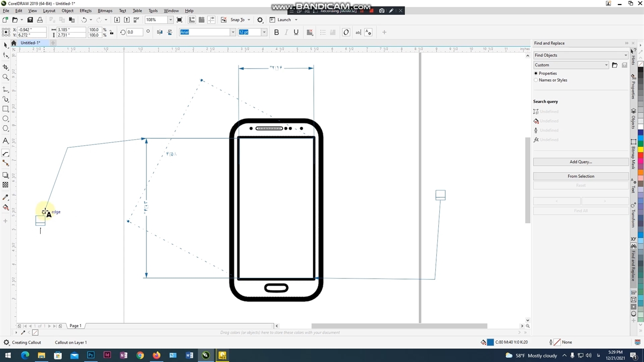Image resolution: width=644 pixels, height=362 pixels.
Task: Activate the Zoom tool in the toolbox
Action: click(x=6, y=77)
